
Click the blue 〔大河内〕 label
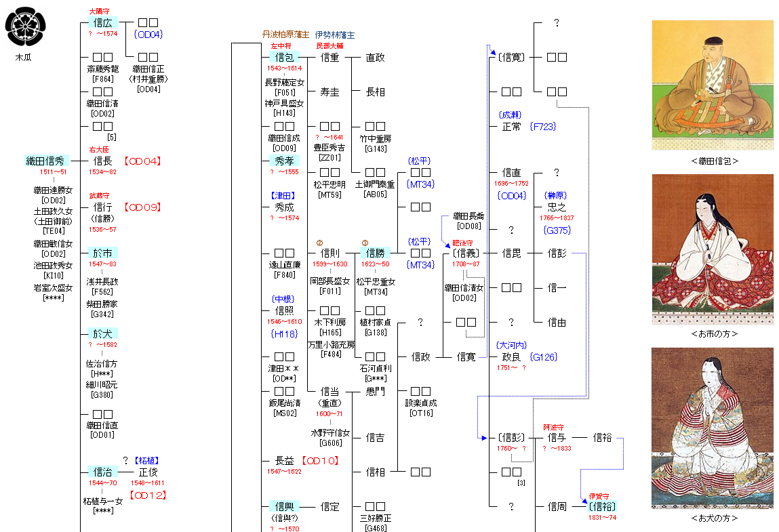(x=511, y=345)
